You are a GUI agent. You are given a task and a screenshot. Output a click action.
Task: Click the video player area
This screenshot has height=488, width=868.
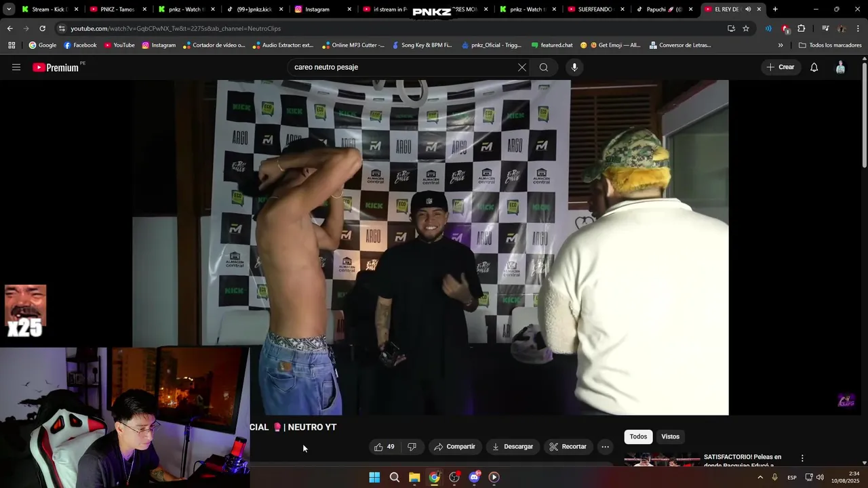[x=431, y=247]
